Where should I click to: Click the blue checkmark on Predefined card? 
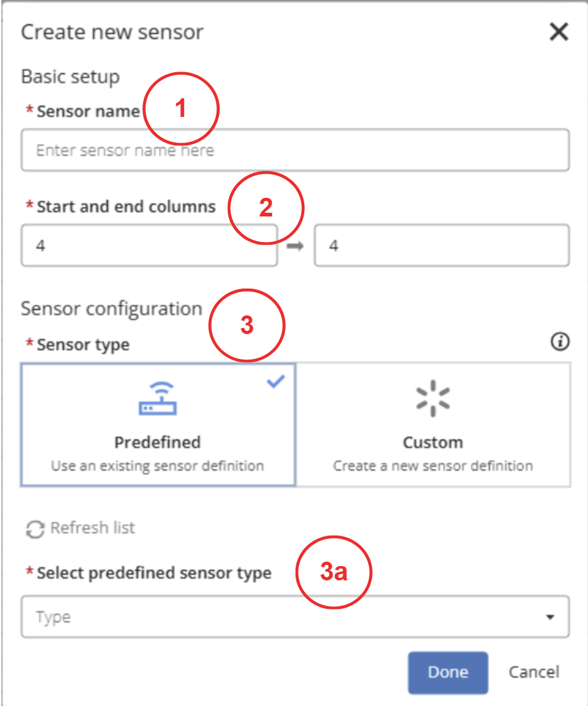[275, 382]
